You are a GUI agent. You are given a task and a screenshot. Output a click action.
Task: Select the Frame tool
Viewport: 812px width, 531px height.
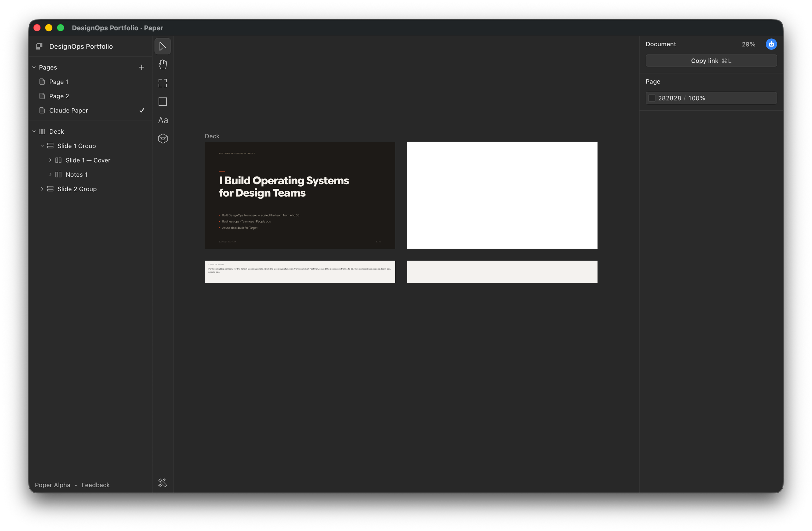pyautogui.click(x=163, y=83)
